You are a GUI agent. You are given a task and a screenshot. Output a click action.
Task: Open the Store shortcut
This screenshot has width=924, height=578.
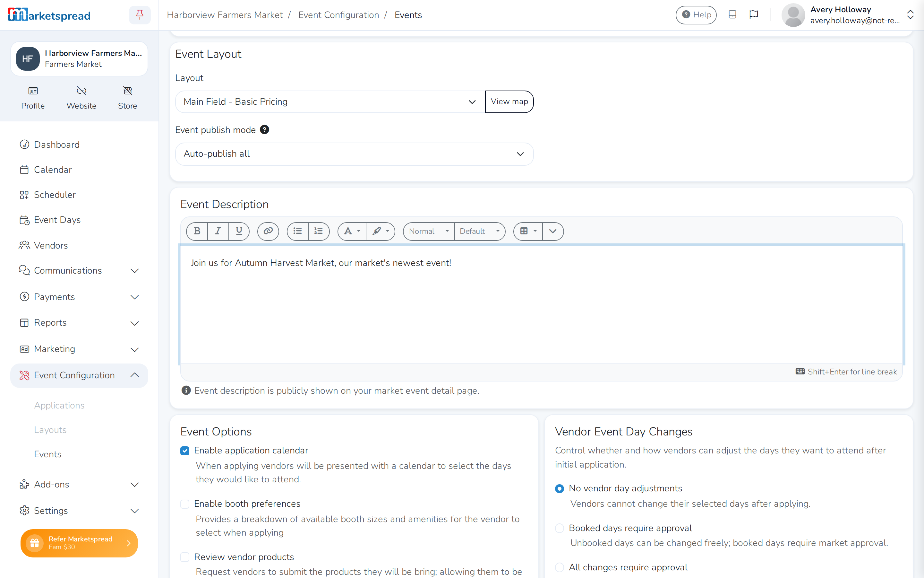(127, 98)
